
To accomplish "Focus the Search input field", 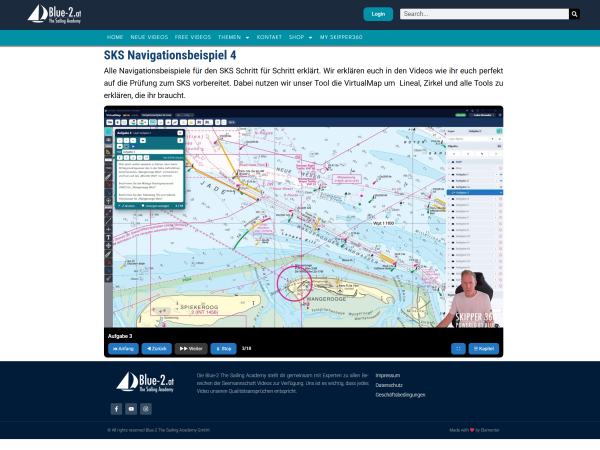I will click(484, 14).
